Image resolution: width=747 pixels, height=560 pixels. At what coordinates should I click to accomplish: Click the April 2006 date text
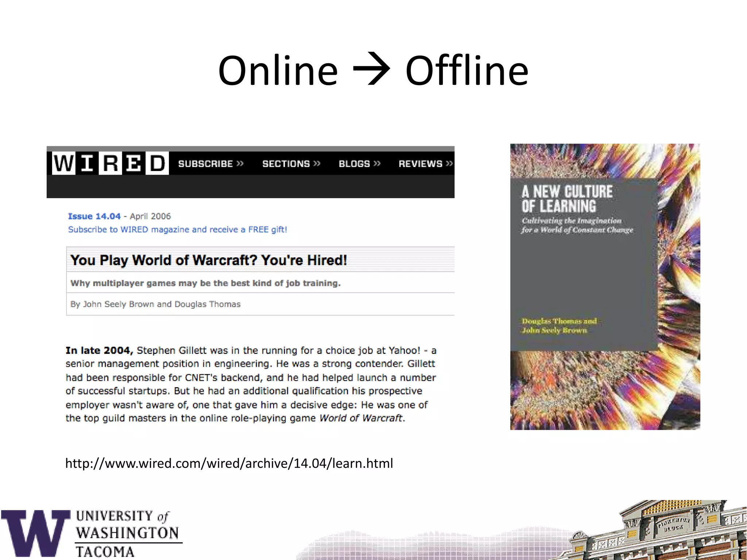(x=150, y=216)
